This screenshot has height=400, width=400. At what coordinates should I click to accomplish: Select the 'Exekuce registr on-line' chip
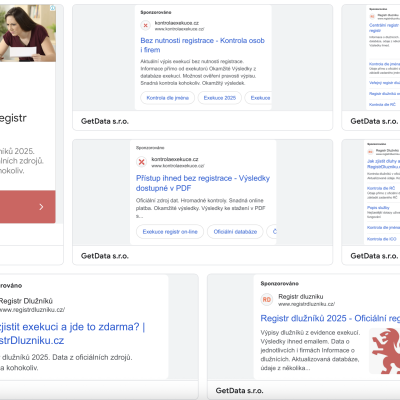click(170, 232)
